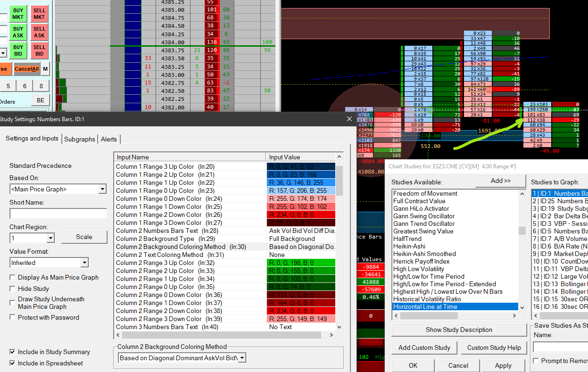Click Column 2 Range 3 Up Color swatch
This screenshot has height=372, width=588.
pos(301,263)
